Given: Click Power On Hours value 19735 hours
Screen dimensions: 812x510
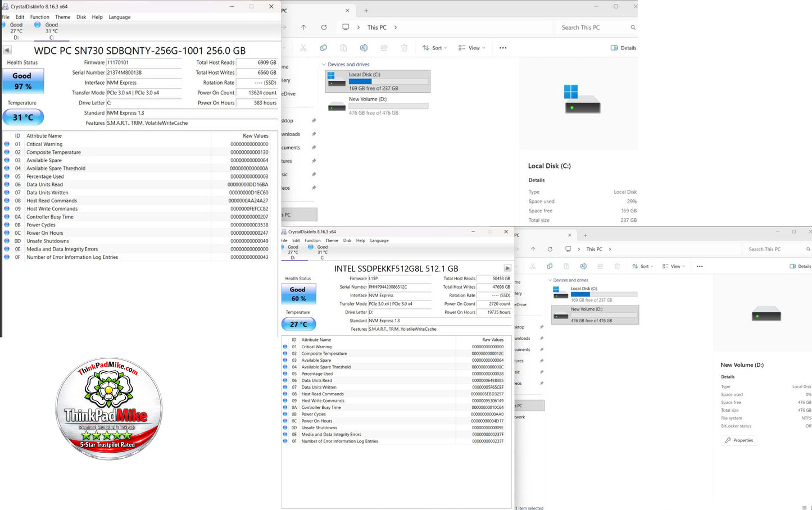Looking at the screenshot, I should (494, 312).
